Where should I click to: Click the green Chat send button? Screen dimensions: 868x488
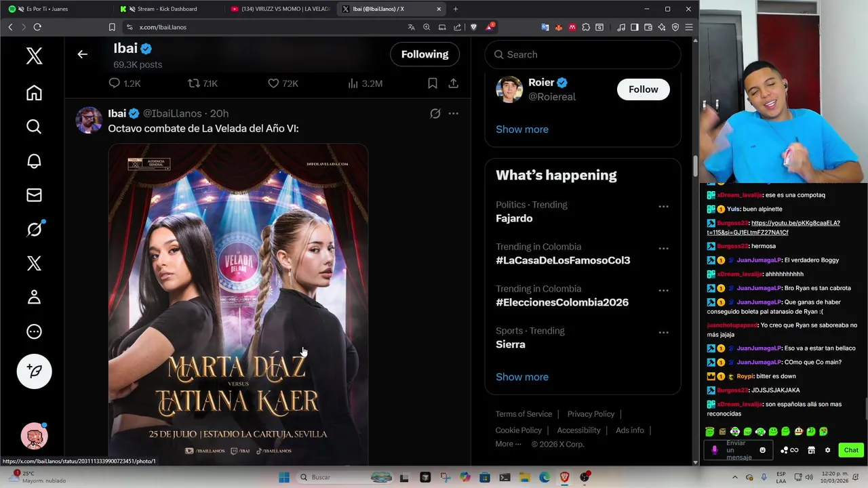(x=851, y=450)
